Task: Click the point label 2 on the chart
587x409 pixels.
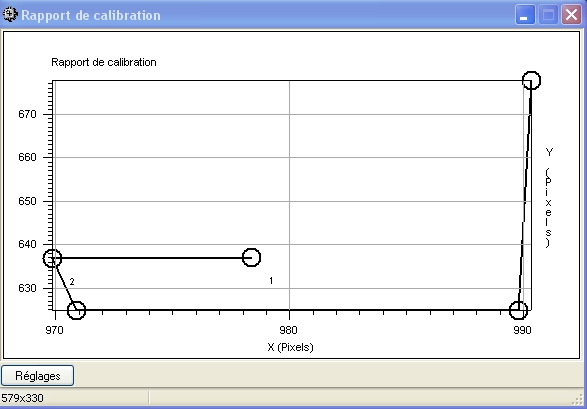Action: click(72, 282)
